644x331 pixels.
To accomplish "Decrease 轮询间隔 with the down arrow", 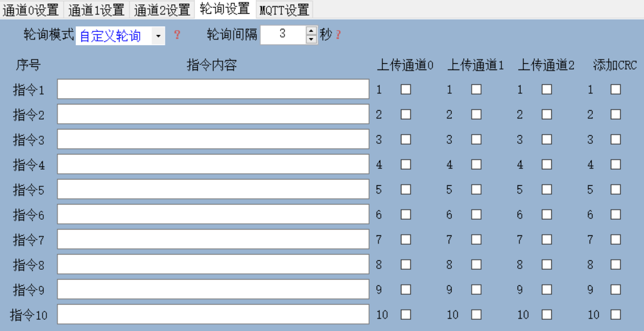I will [311, 39].
